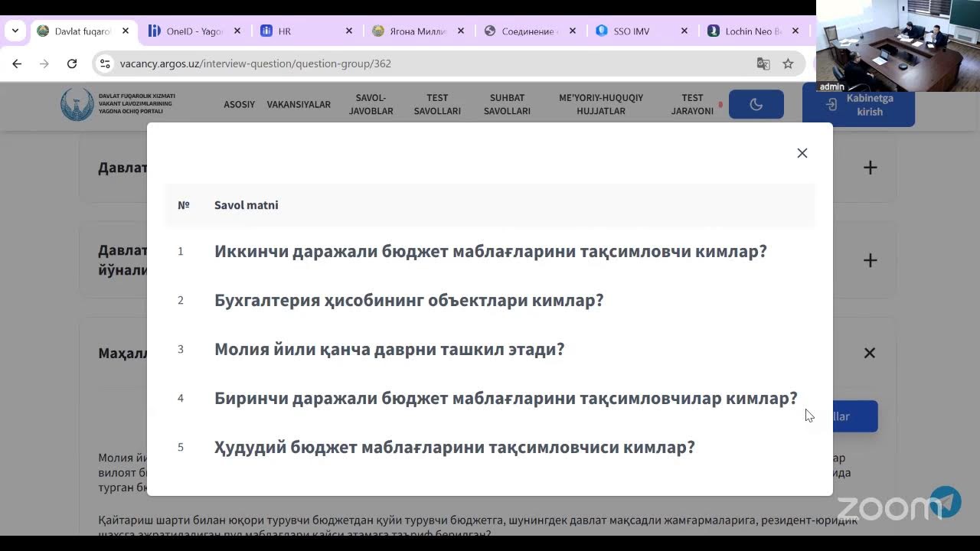
Task: Open the ASOSIY menu item
Action: tap(239, 105)
